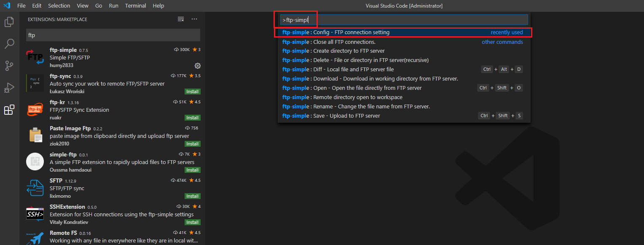Click the ftp-kr extension icon
The height and width of the screenshot is (245, 644).
pyautogui.click(x=35, y=109)
